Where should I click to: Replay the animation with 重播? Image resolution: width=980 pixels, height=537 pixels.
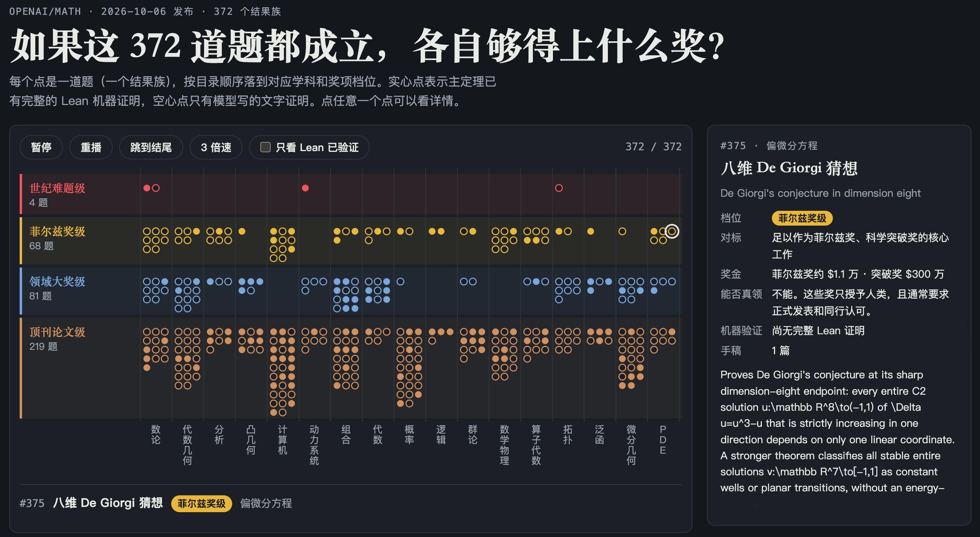91,147
